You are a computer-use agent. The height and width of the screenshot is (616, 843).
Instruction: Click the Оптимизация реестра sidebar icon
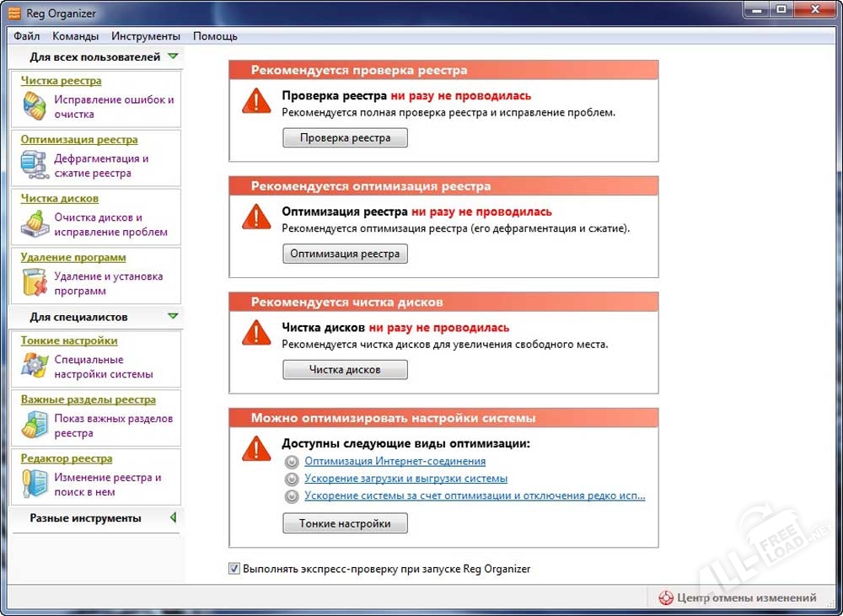[x=34, y=165]
